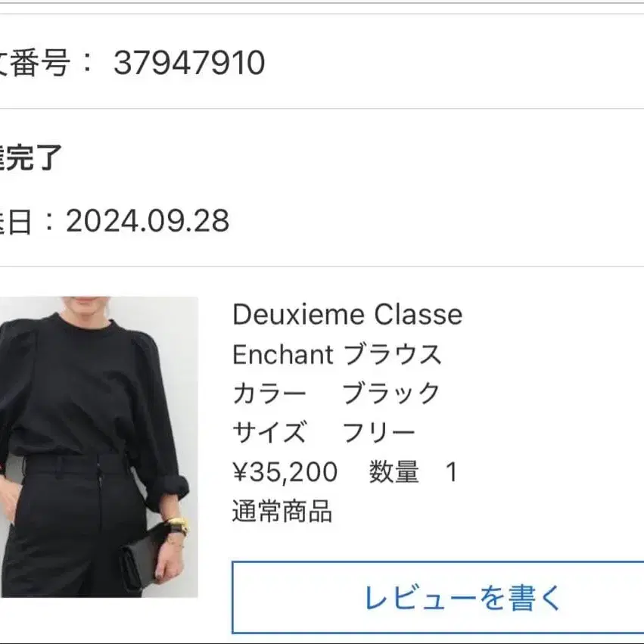Select the カラー label
This screenshot has height=644, width=644.
point(269,394)
